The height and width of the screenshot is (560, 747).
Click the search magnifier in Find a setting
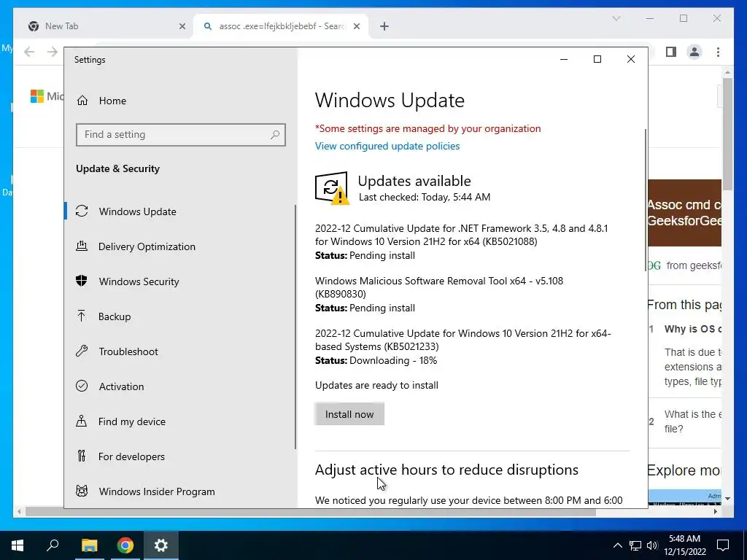coord(275,135)
